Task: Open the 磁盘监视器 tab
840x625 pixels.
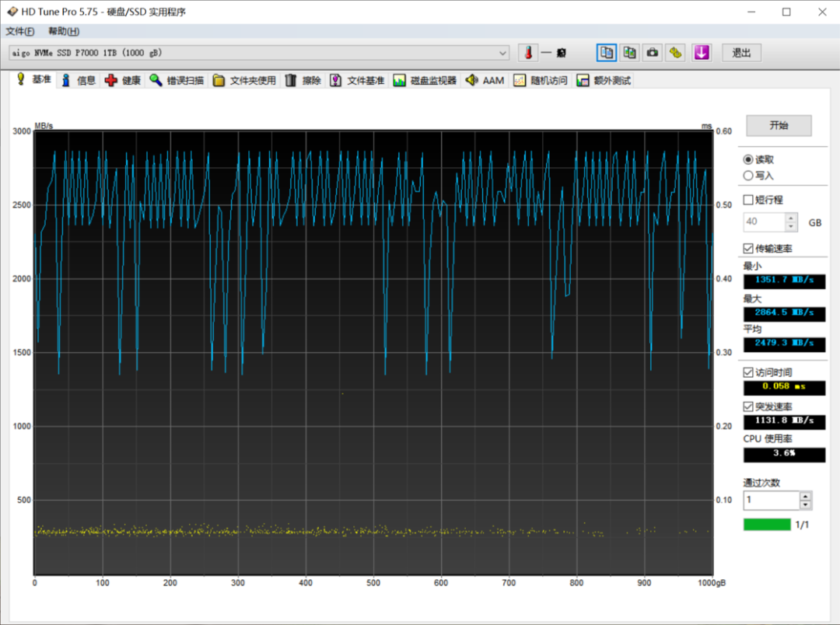Action: click(x=425, y=80)
